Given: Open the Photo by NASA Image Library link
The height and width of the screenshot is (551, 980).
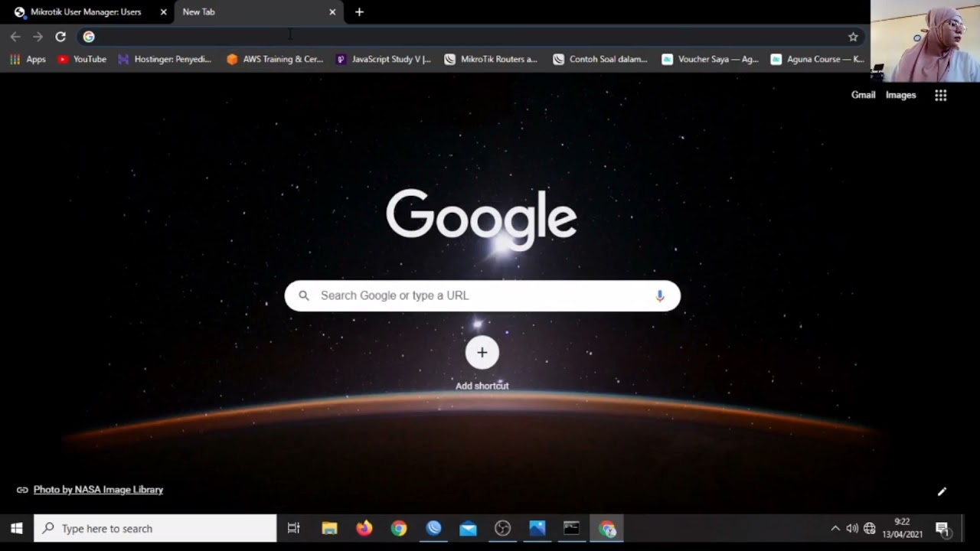Looking at the screenshot, I should [x=98, y=490].
